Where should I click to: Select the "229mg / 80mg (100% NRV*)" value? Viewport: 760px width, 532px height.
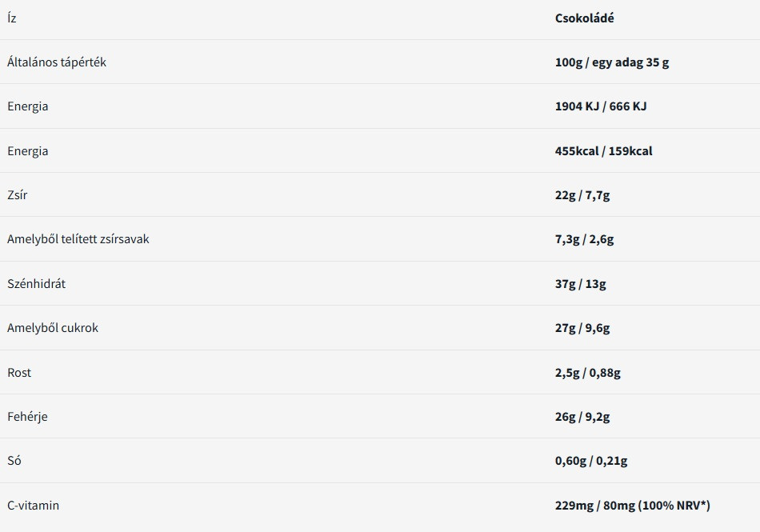click(x=632, y=506)
